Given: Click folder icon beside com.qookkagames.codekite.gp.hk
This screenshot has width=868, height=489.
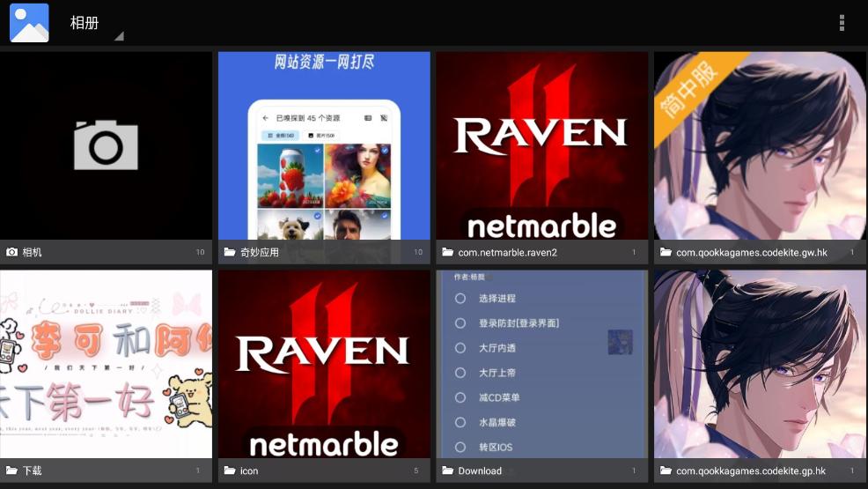Looking at the screenshot, I should coord(666,470).
